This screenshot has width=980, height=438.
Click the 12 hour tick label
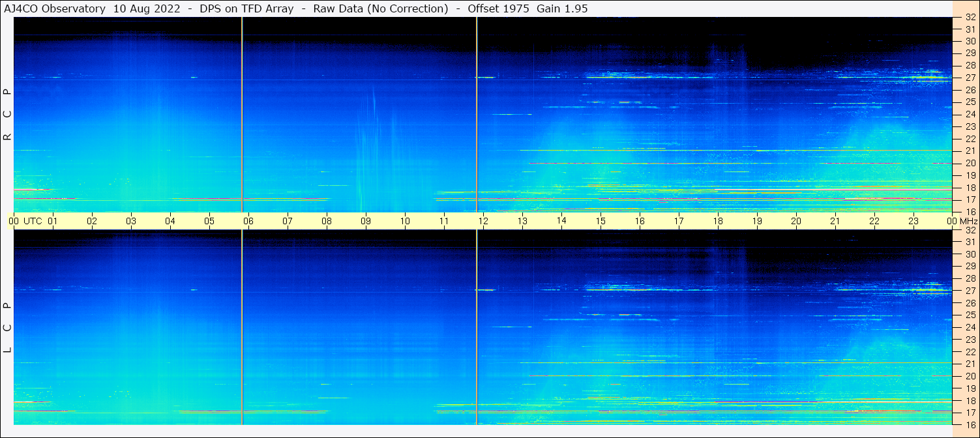click(483, 221)
